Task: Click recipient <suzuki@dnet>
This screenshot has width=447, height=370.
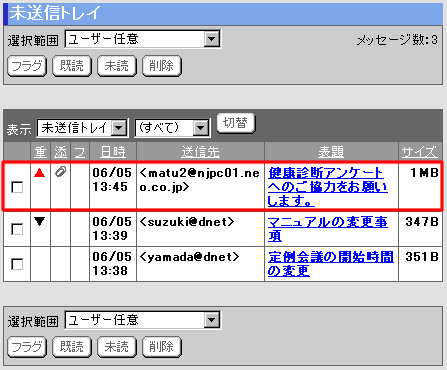Action: tap(187, 222)
